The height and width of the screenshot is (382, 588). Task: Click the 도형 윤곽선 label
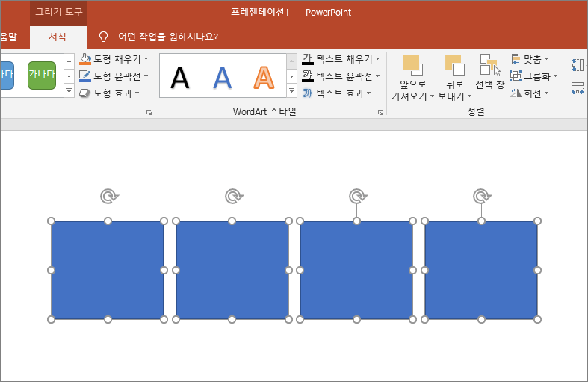click(x=117, y=76)
